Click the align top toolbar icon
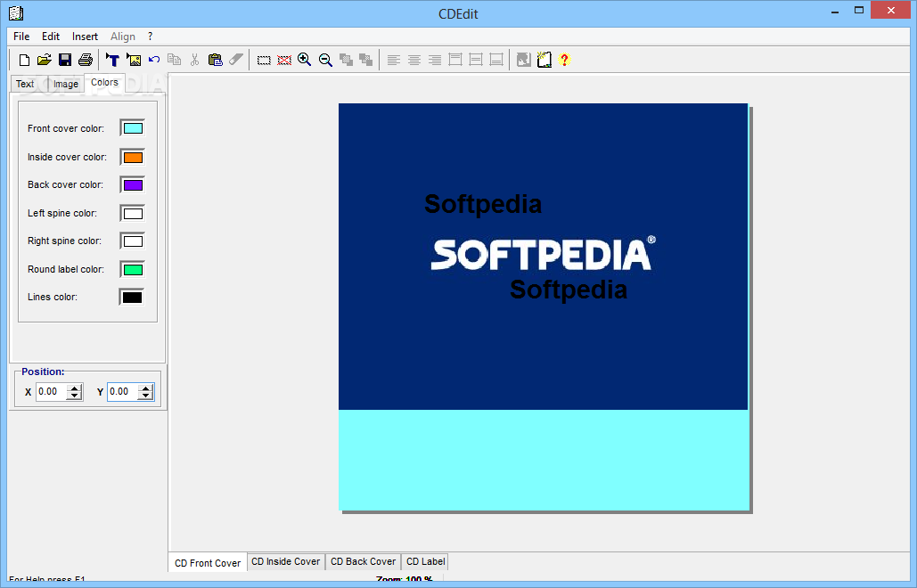The image size is (917, 588). 455,60
